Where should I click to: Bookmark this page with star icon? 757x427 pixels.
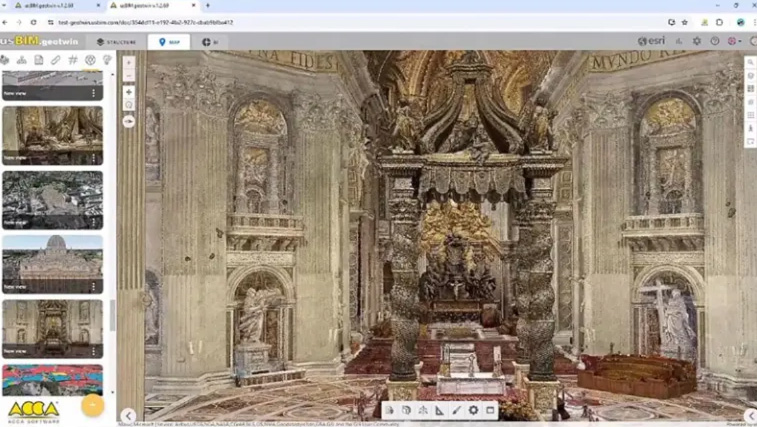(x=685, y=22)
